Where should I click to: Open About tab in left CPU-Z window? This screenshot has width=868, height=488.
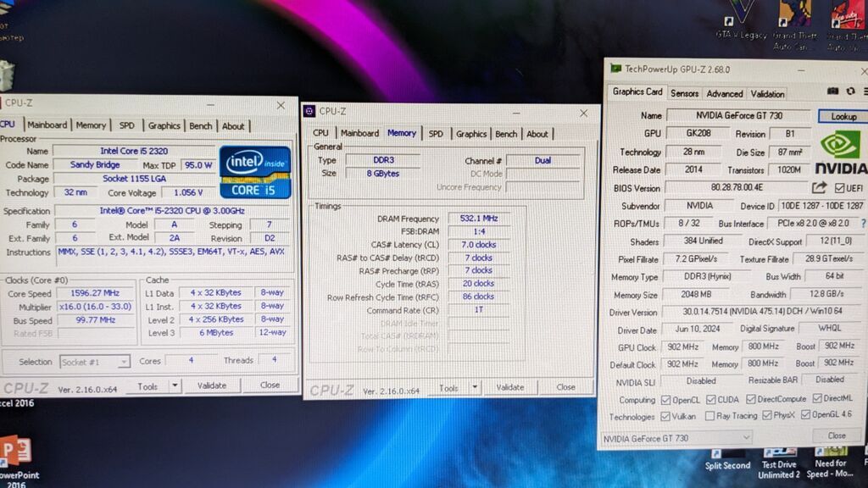[233, 126]
